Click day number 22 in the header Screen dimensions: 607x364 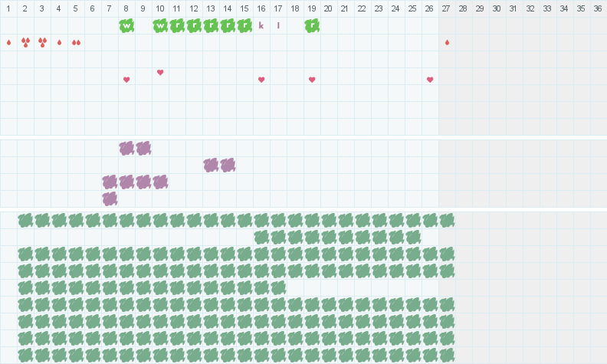tap(362, 8)
